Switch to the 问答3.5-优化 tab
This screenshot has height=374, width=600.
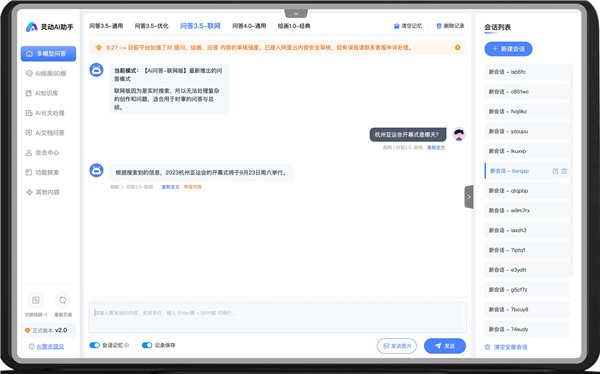152,26
